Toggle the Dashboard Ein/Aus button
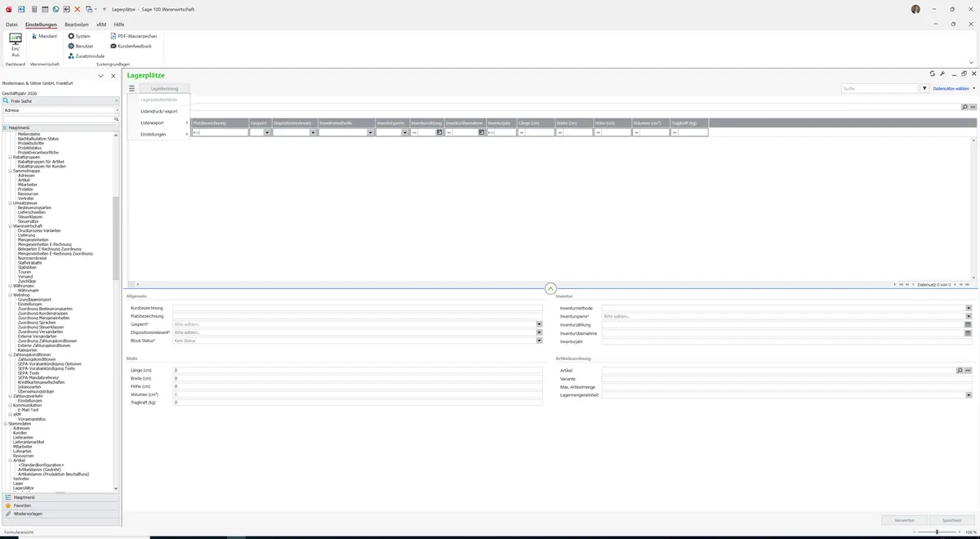 (x=16, y=45)
